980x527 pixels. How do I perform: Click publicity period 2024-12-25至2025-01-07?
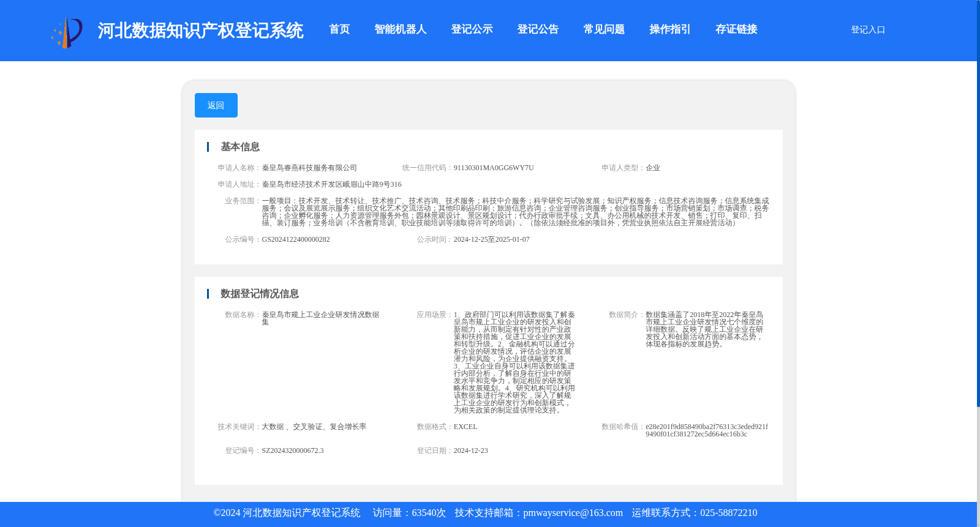[x=491, y=239]
